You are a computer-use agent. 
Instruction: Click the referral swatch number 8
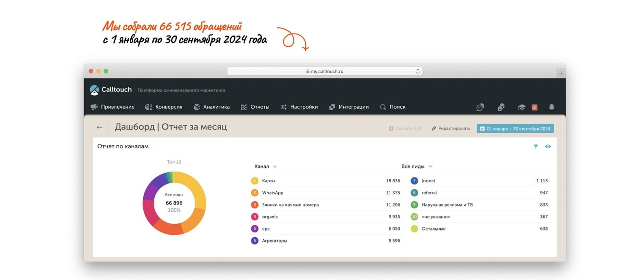click(x=414, y=193)
